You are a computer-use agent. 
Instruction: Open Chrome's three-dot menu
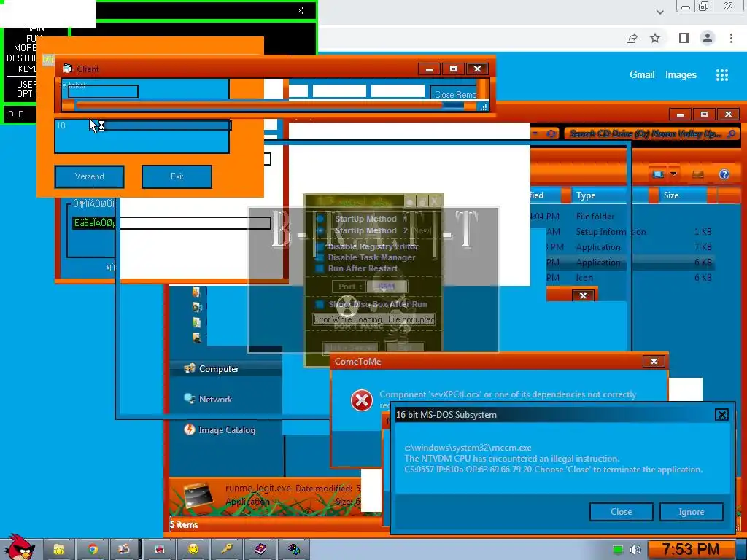[x=731, y=38]
